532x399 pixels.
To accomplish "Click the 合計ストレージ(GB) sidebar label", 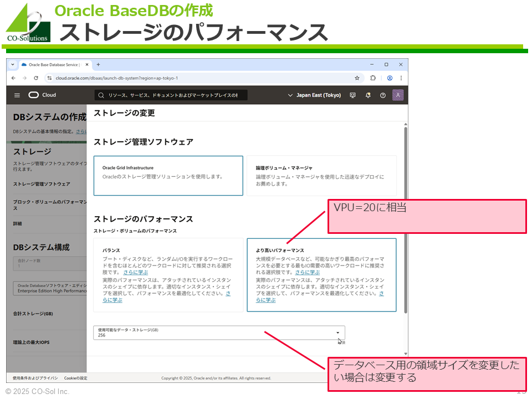I will (33, 314).
